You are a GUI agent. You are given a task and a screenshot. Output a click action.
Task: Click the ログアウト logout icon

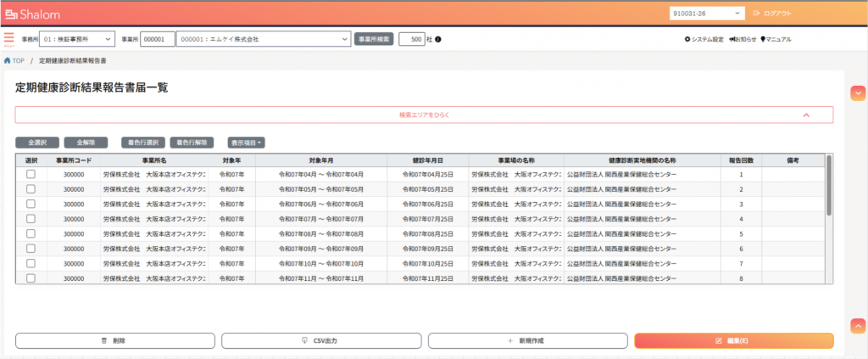click(772, 14)
